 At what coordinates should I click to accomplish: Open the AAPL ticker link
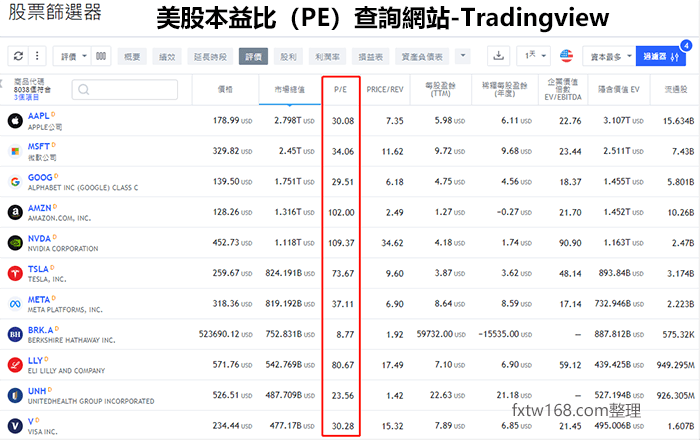tap(38, 116)
